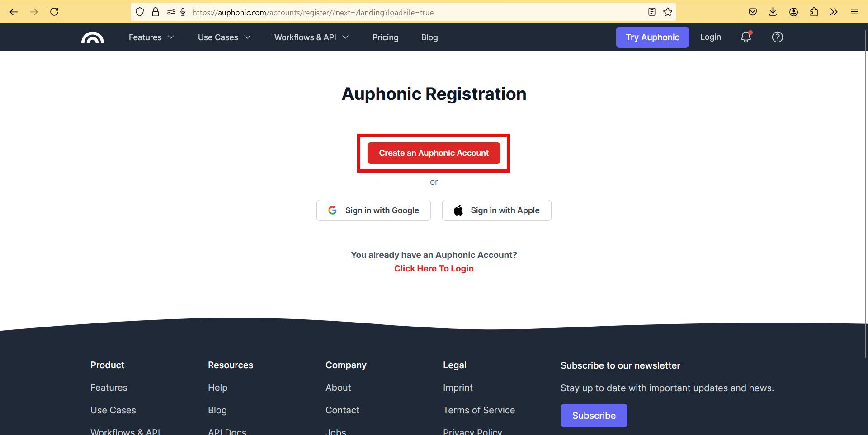Click the newsletter Subscribe button
868x435 pixels.
594,416
